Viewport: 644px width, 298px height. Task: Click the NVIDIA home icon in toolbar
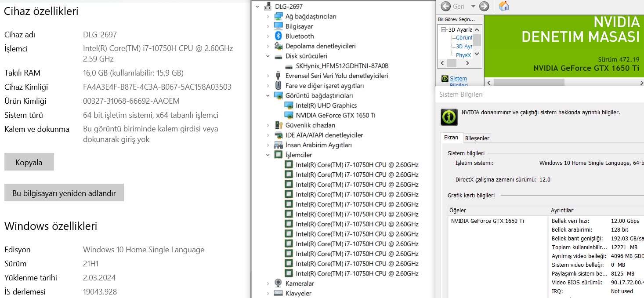504,6
